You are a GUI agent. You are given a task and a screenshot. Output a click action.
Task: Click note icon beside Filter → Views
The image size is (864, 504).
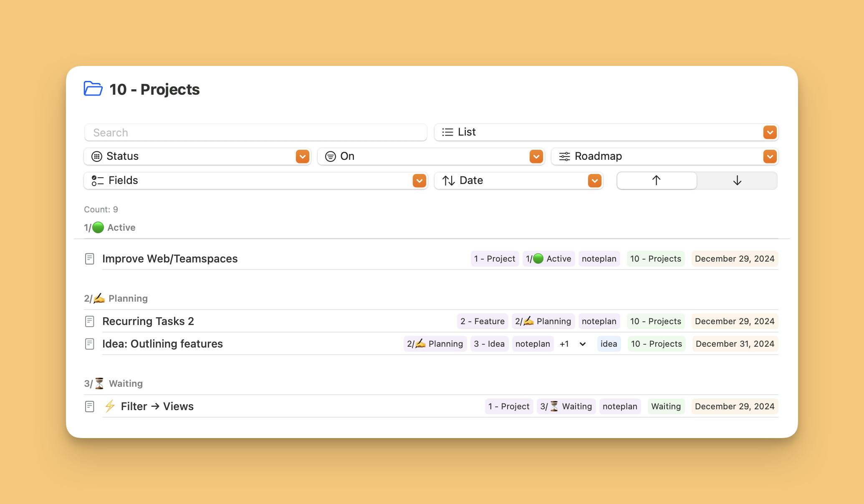point(89,406)
